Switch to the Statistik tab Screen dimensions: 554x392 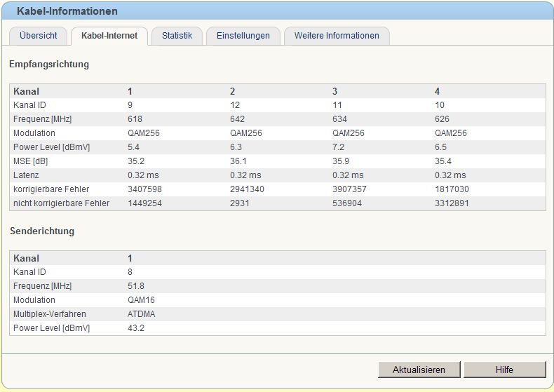pyautogui.click(x=177, y=36)
